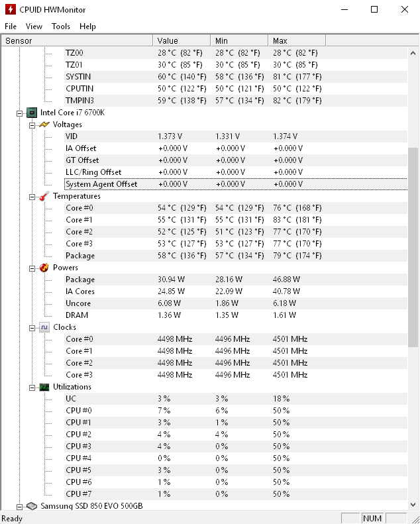
Task: Click the Value column header
Action: coord(182,41)
